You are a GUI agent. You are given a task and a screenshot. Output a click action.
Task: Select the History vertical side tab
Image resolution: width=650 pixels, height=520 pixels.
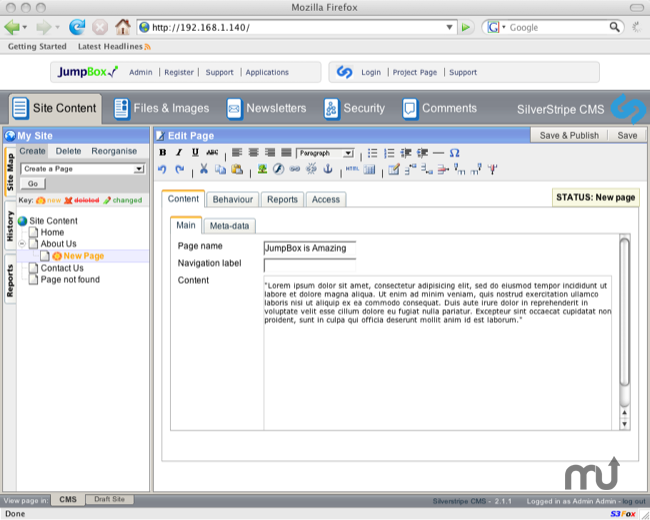click(x=10, y=226)
